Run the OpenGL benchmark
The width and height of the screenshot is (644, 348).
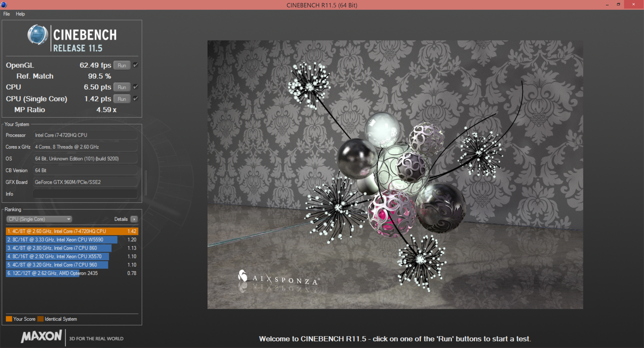point(122,65)
